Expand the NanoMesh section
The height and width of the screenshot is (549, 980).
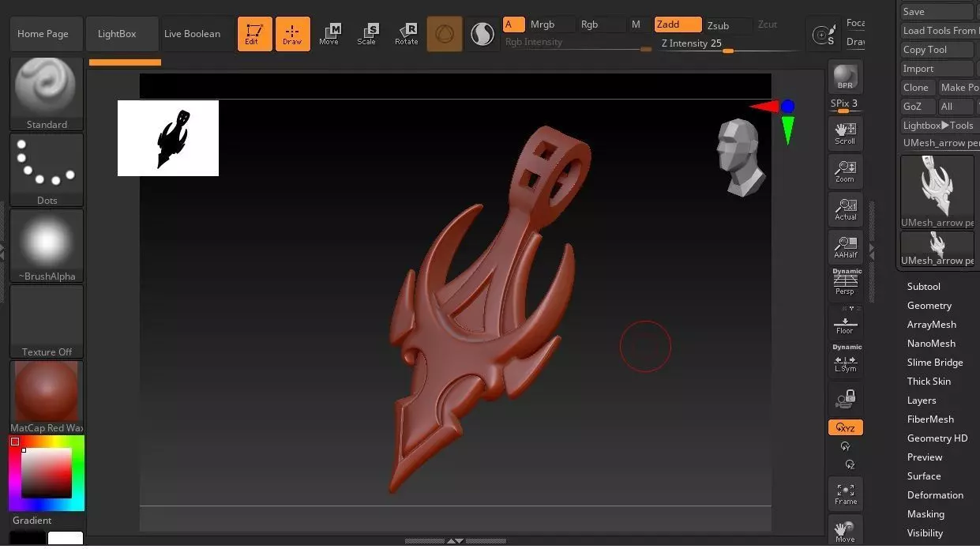click(x=931, y=344)
